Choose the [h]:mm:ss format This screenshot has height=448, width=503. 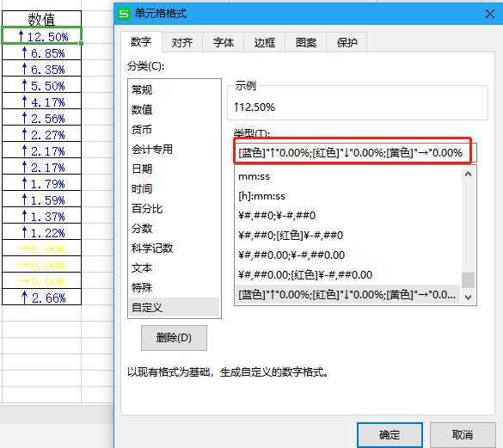click(x=348, y=196)
